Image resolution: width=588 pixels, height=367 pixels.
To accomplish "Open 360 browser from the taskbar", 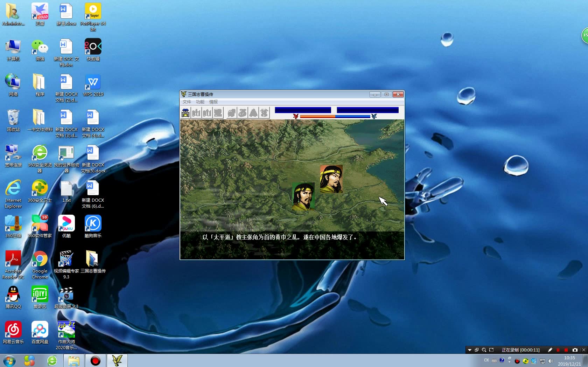I will click(x=52, y=360).
